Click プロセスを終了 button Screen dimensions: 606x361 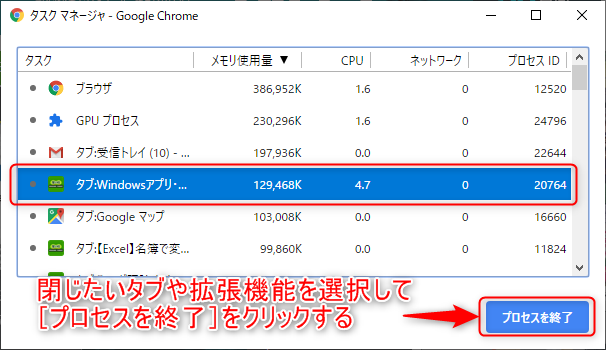pyautogui.click(x=537, y=317)
